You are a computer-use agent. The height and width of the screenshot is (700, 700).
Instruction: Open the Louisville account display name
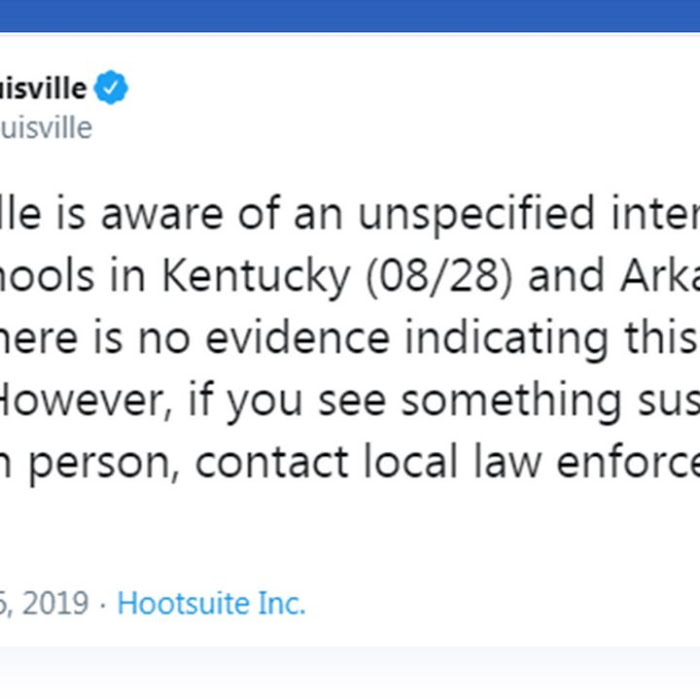43,88
